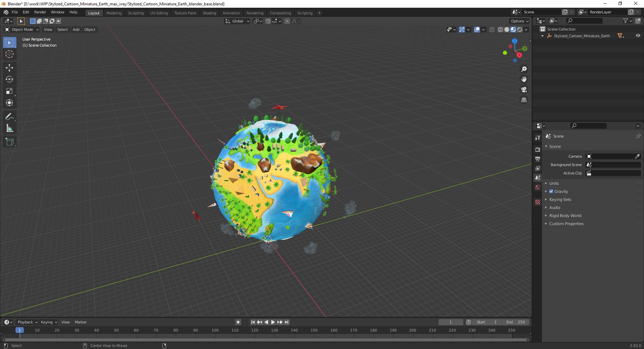Select the Rotate tool
Image resolution: width=644 pixels, height=349 pixels.
pyautogui.click(x=9, y=80)
